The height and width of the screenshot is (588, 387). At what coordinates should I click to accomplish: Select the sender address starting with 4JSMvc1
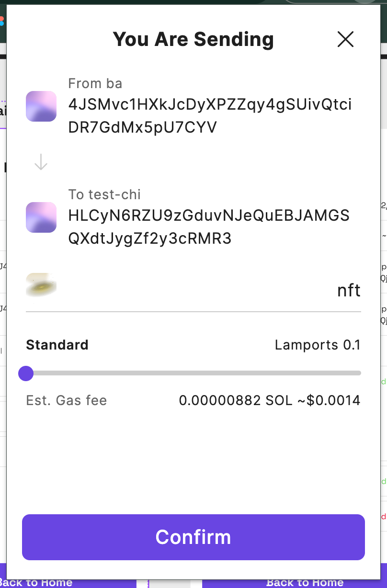coord(210,116)
